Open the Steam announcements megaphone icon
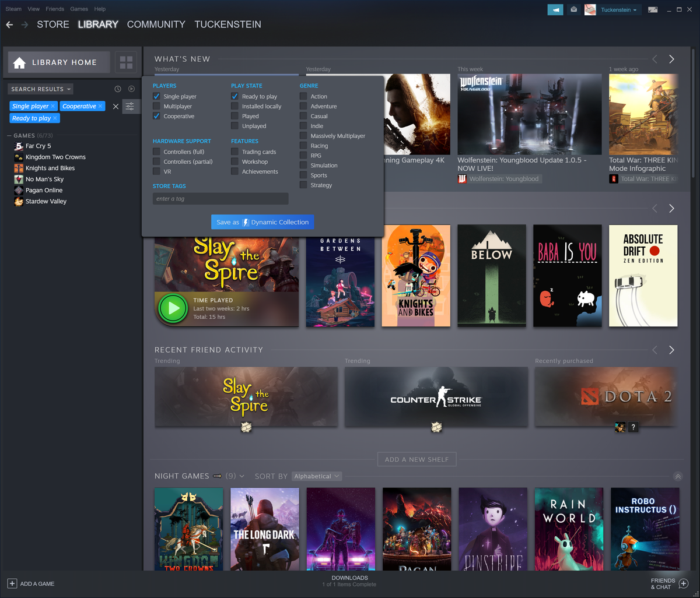This screenshot has height=598, width=700. [x=555, y=9]
